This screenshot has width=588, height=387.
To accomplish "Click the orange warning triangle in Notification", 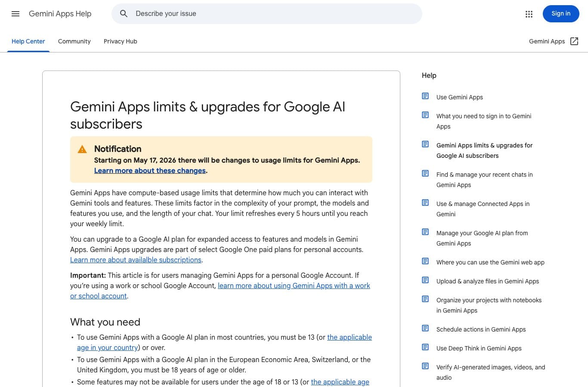I will click(x=82, y=149).
